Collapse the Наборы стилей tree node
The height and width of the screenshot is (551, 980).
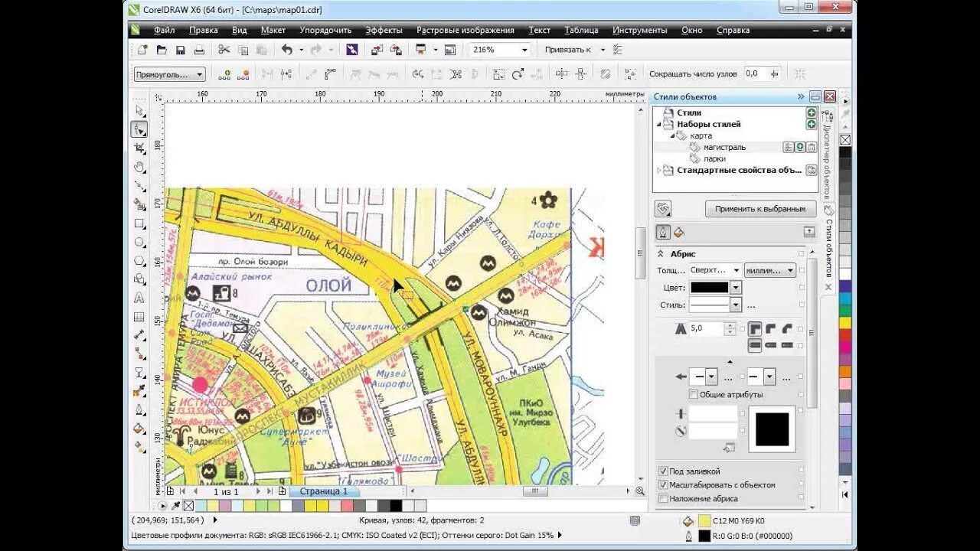pos(658,124)
